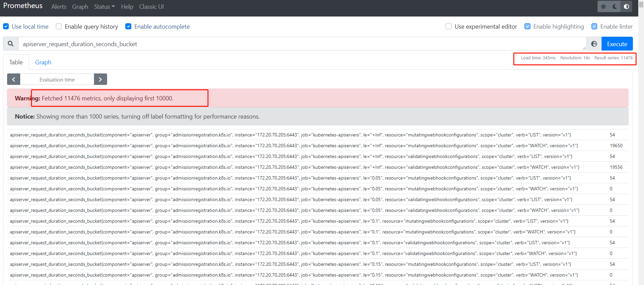Image resolution: width=644 pixels, height=285 pixels.
Task: Enable query history checkbox
Action: [59, 26]
